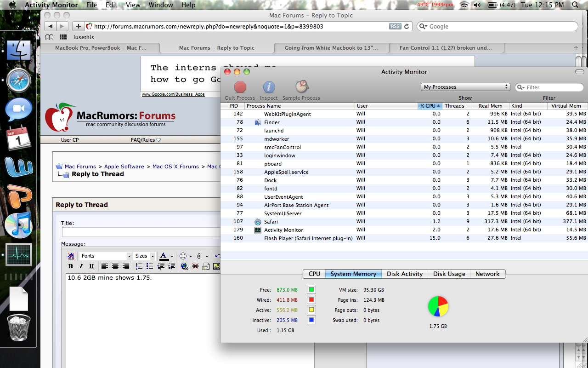The image size is (588, 368).
Task: Switch to the Disk Activity tab
Action: [405, 274]
